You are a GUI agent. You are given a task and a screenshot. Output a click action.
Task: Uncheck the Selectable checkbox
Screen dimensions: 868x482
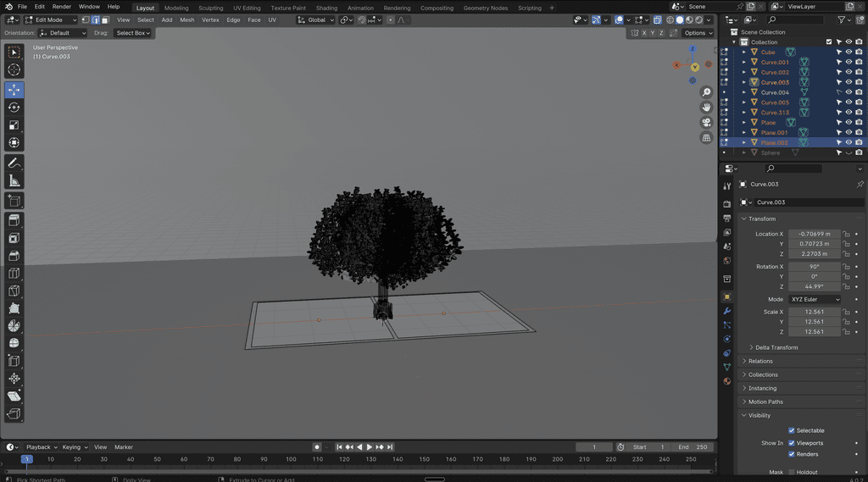coord(792,430)
